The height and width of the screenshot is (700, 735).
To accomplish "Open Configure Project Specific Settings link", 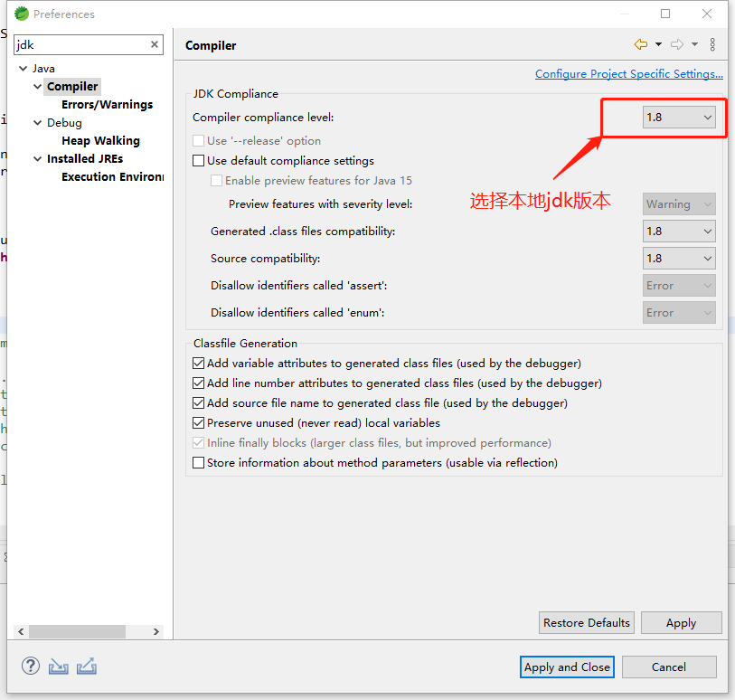I will pyautogui.click(x=628, y=73).
